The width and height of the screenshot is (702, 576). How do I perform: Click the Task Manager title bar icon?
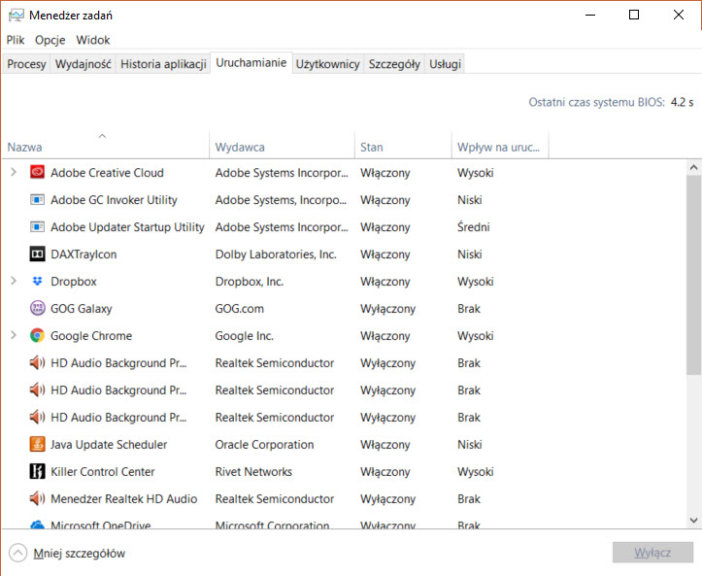pos(16,15)
